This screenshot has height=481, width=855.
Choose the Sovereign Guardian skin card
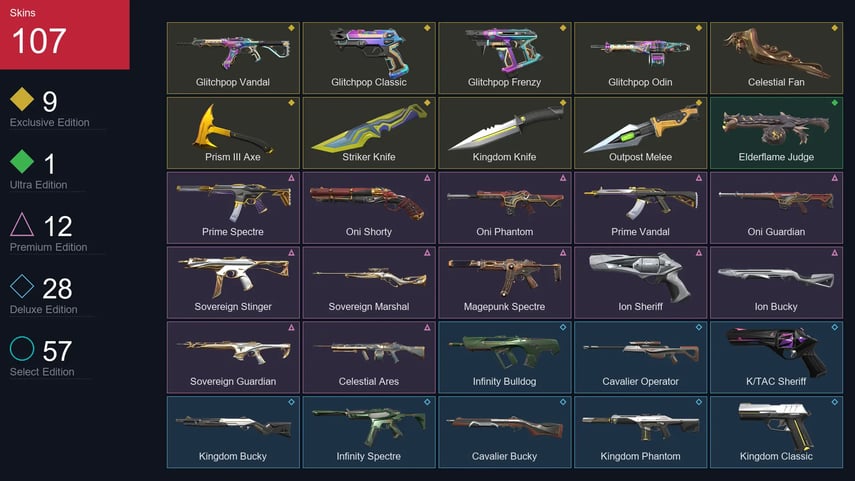[233, 357]
